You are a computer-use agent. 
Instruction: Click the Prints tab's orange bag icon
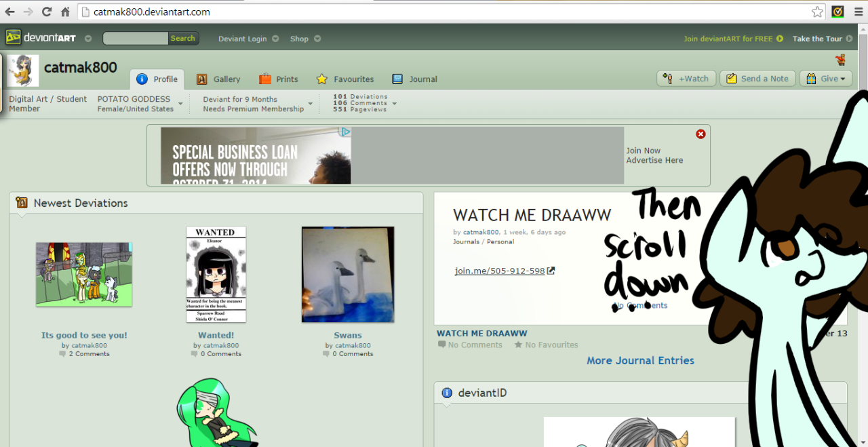coord(264,79)
